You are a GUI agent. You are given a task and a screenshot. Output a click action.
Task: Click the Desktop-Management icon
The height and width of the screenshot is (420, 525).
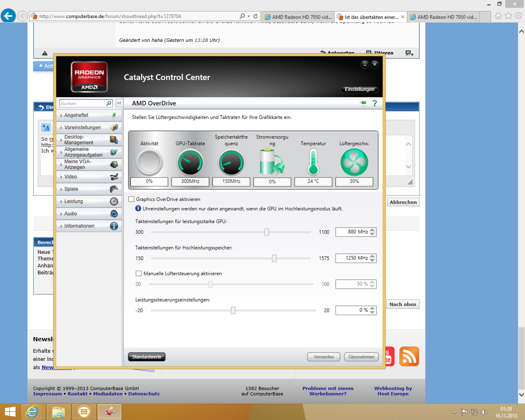click(114, 140)
